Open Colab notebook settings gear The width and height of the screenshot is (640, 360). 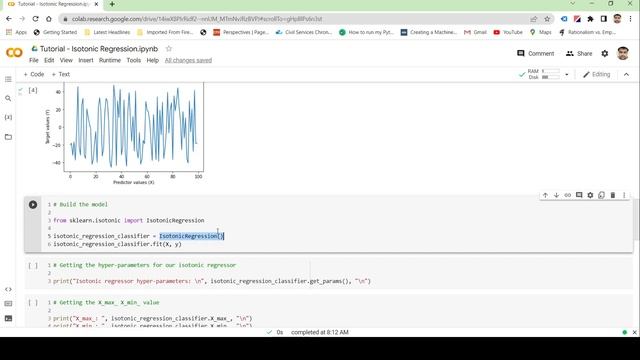pos(605,53)
